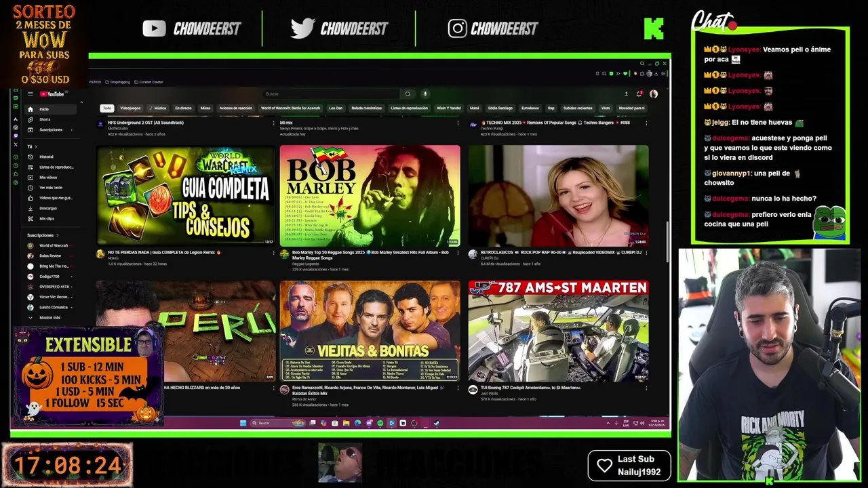Open options menu for Mi mix
This screenshot has height=488, width=868.
pyautogui.click(x=458, y=123)
